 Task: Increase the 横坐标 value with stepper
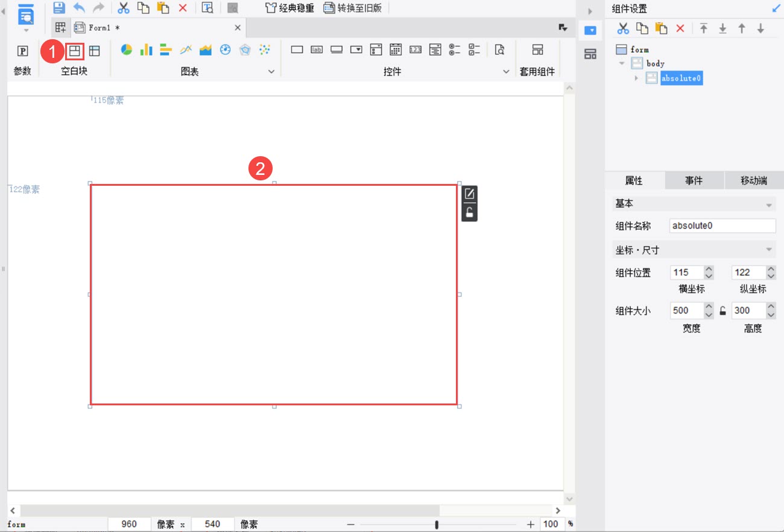(709, 269)
